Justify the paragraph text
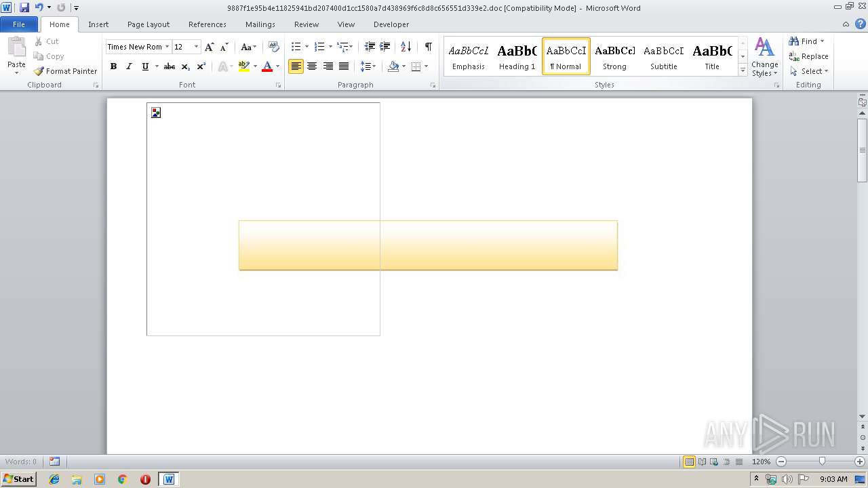 (x=344, y=66)
